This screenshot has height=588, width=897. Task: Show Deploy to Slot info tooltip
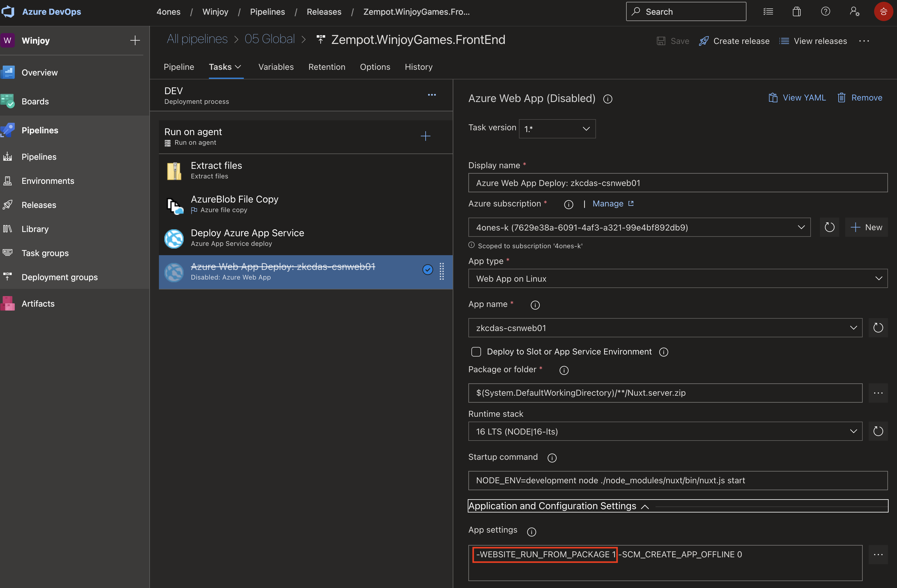click(x=663, y=352)
